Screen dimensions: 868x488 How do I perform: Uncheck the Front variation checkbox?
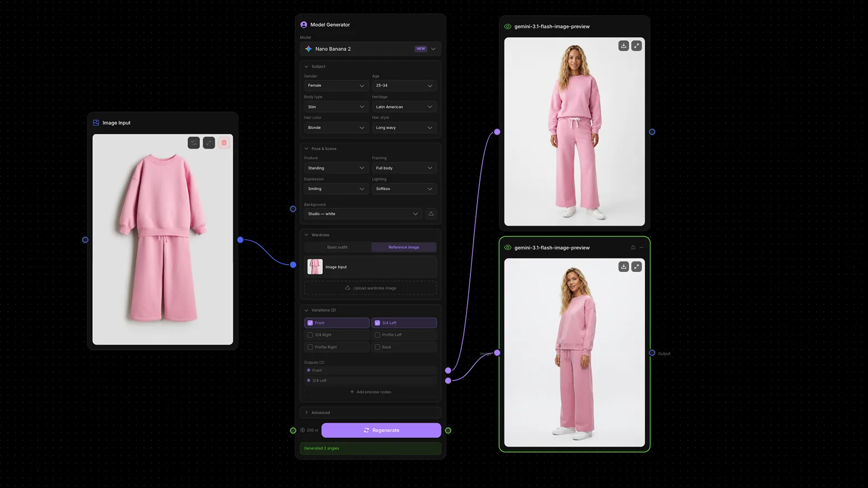click(x=310, y=323)
